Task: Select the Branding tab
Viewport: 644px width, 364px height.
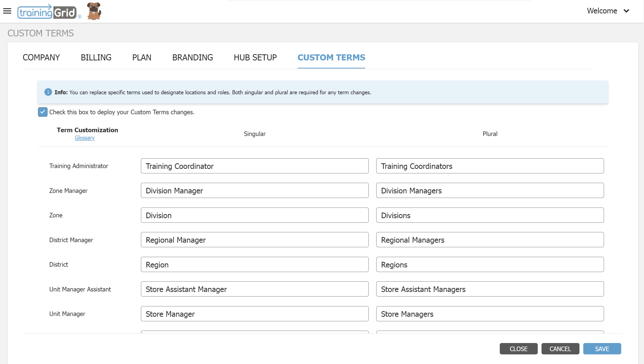Action: (x=192, y=57)
